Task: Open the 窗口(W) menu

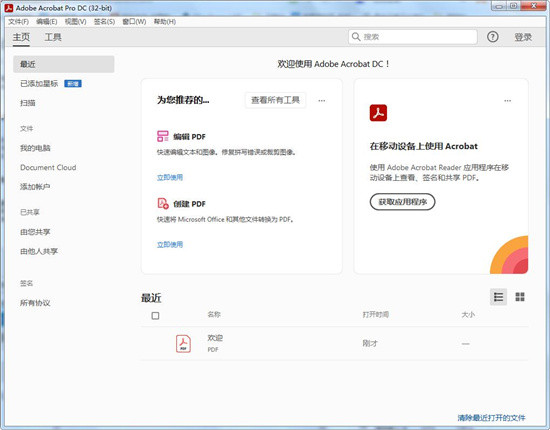Action: tap(134, 22)
